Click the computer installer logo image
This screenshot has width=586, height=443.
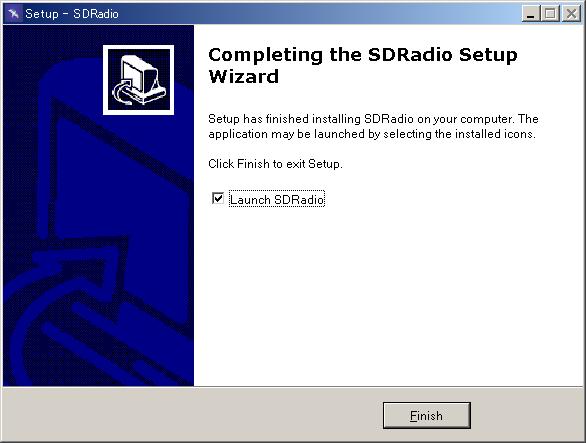pos(138,80)
